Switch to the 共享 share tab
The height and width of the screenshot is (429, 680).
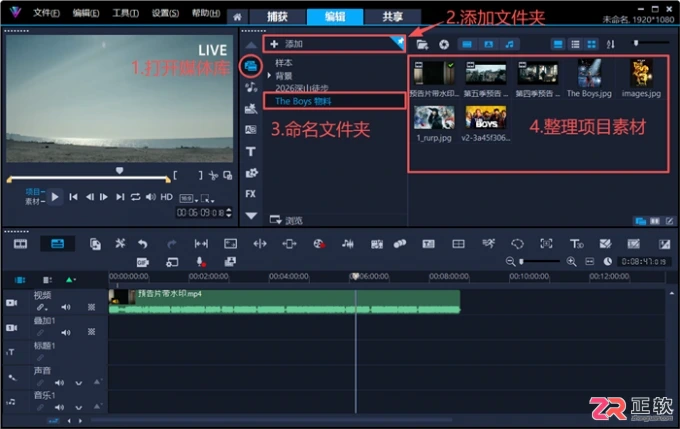(392, 17)
